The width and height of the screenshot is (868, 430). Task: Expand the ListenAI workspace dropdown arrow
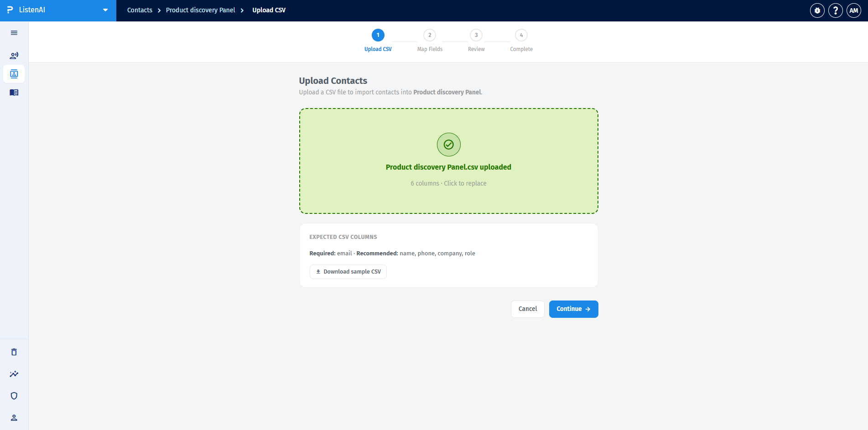pos(105,10)
